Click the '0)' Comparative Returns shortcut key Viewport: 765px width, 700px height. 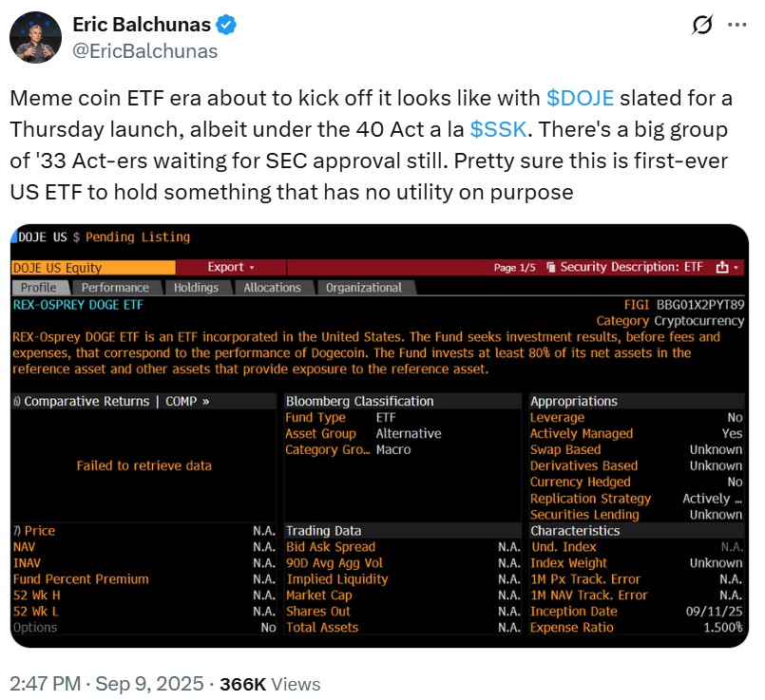[x=16, y=401]
